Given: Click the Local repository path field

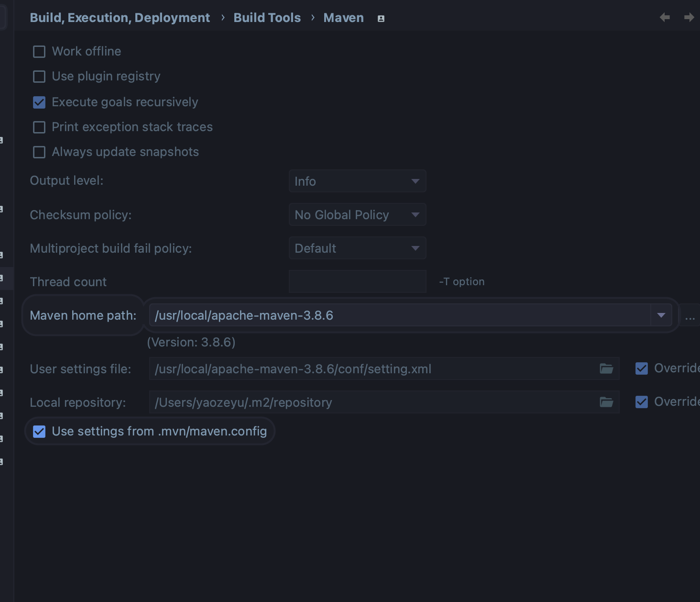Looking at the screenshot, I should (384, 402).
